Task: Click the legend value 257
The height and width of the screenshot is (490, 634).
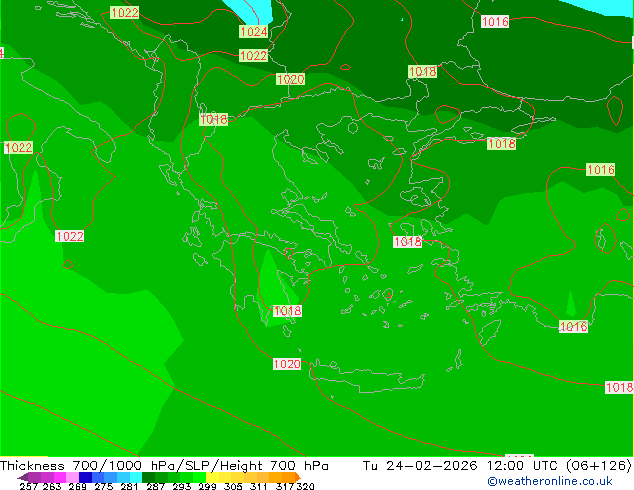Action: coord(29,486)
